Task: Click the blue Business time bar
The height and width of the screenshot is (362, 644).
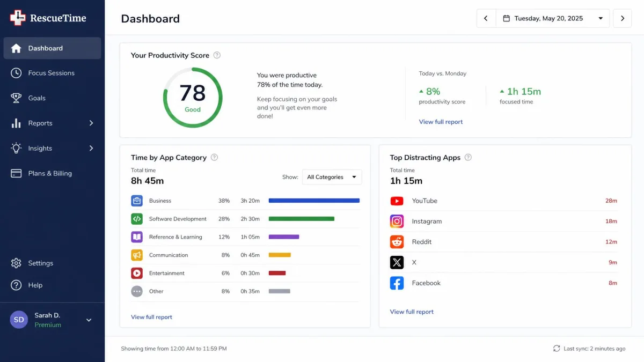Action: 314,201
